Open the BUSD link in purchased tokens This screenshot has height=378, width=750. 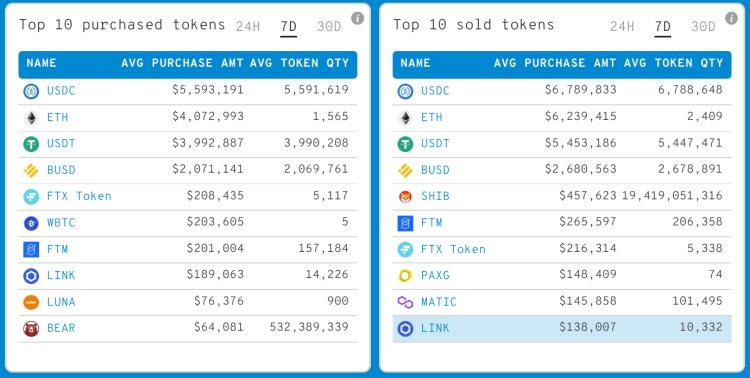point(61,170)
